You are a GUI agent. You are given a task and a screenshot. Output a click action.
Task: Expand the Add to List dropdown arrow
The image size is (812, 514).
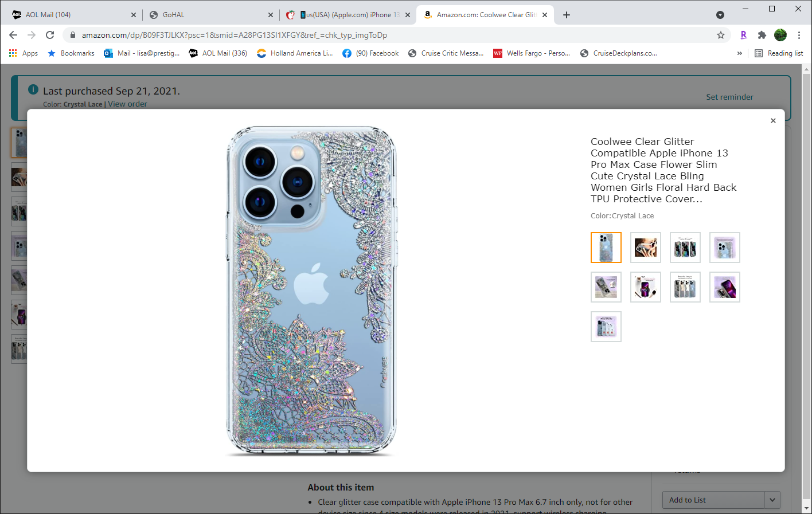pyautogui.click(x=772, y=500)
